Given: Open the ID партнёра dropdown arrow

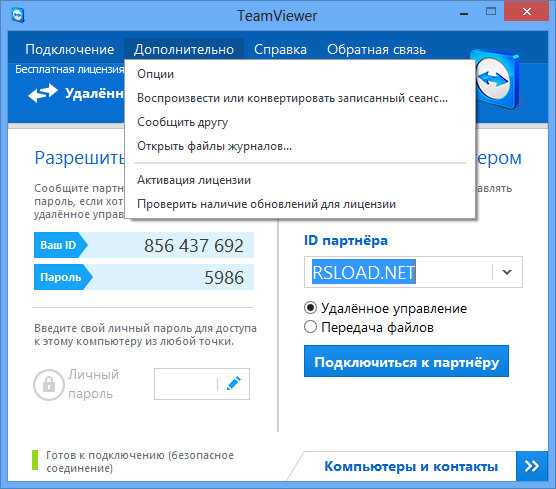Looking at the screenshot, I should pos(507,272).
